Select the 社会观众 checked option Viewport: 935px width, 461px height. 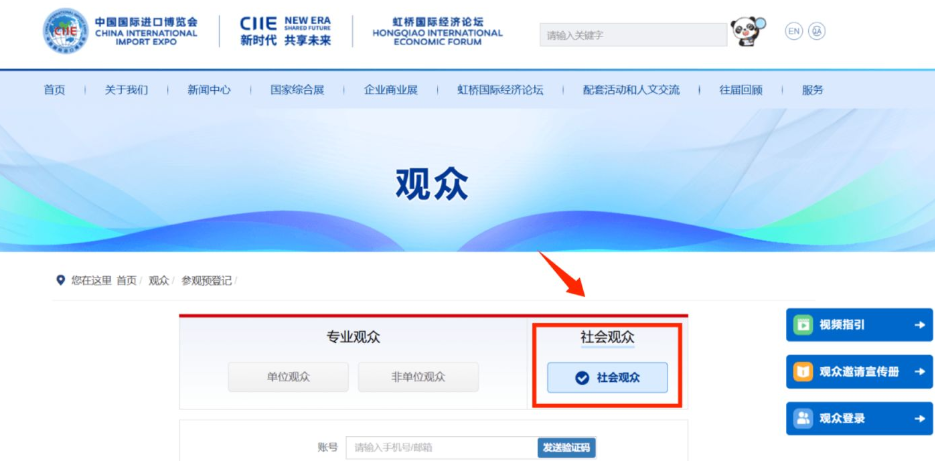point(607,378)
